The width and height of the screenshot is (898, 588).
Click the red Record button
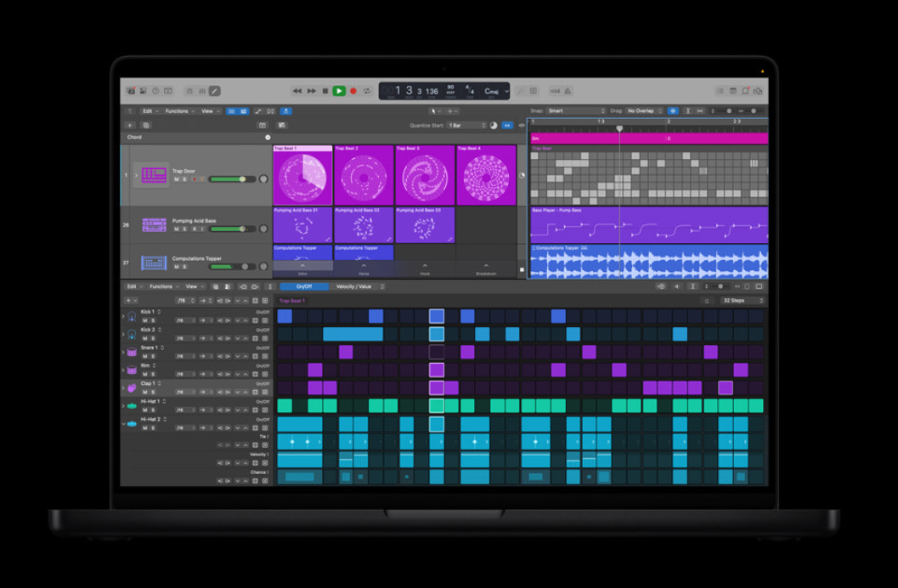353,91
